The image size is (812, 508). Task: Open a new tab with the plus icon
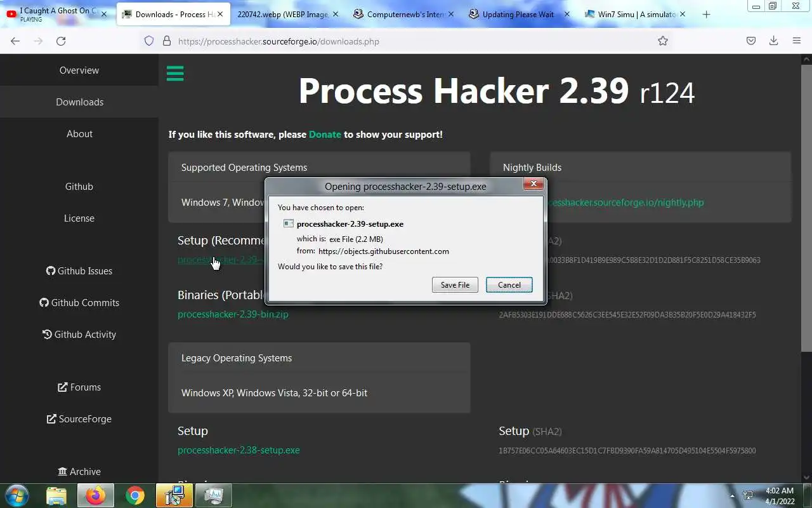[706, 14]
